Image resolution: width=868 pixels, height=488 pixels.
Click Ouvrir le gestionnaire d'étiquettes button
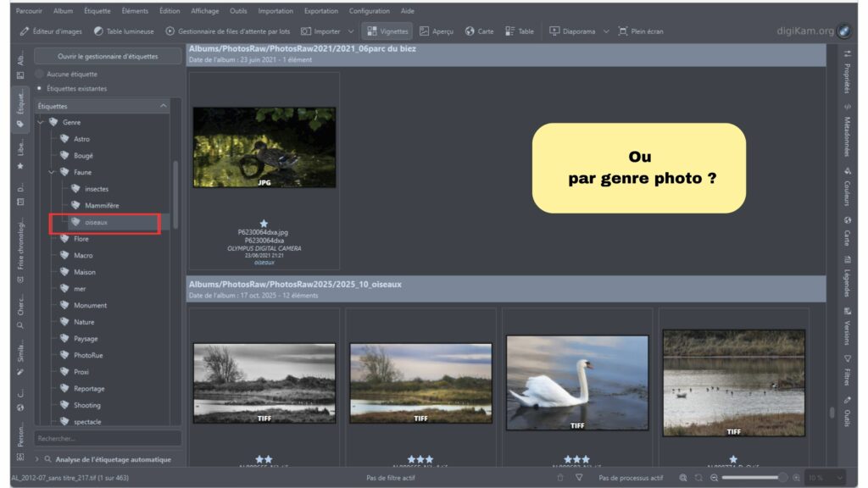coord(108,56)
